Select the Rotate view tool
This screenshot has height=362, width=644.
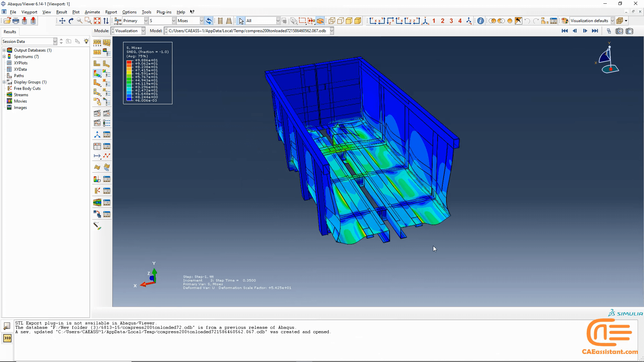click(71, 21)
